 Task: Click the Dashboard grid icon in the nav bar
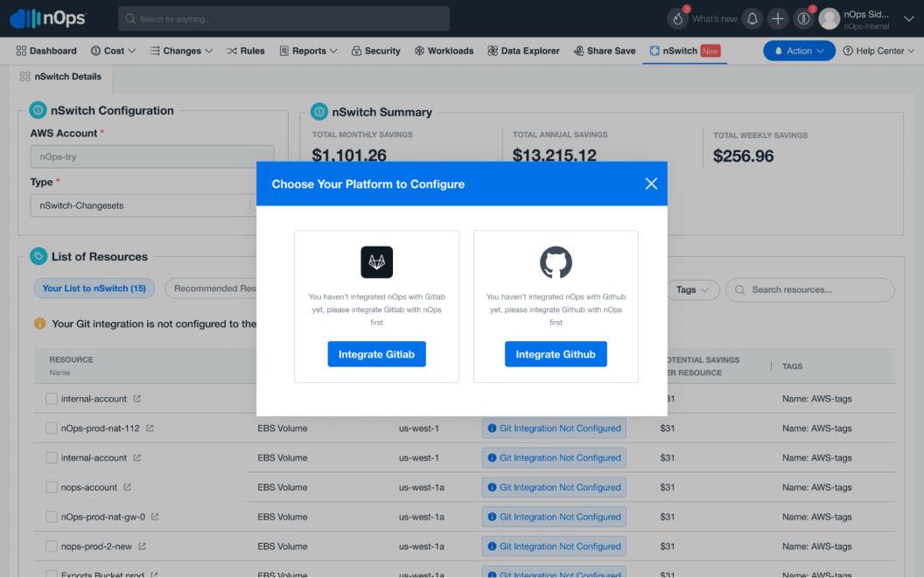pyautogui.click(x=21, y=51)
